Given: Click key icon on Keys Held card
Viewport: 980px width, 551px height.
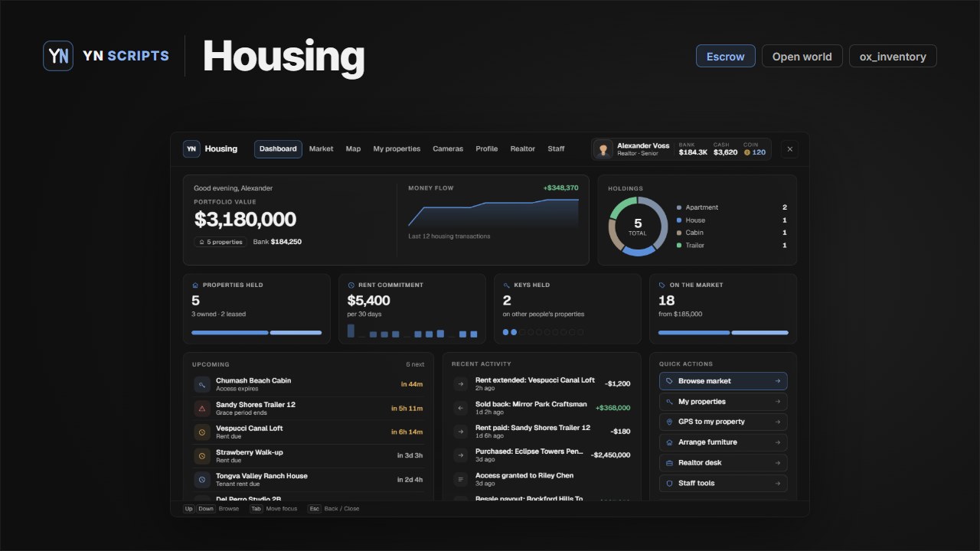Looking at the screenshot, I should [x=507, y=285].
